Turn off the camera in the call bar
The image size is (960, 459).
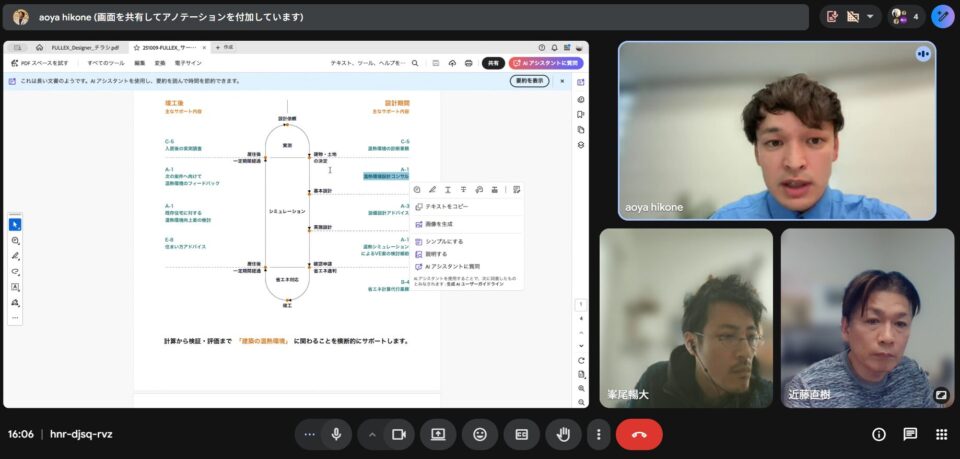[x=398, y=434]
